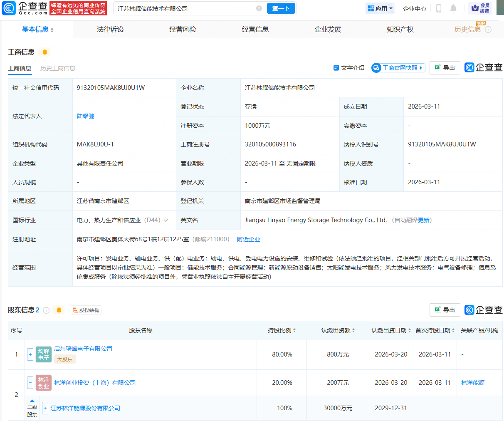Switch to the 法律诉讼 tab
504x421 pixels.
tap(110, 29)
